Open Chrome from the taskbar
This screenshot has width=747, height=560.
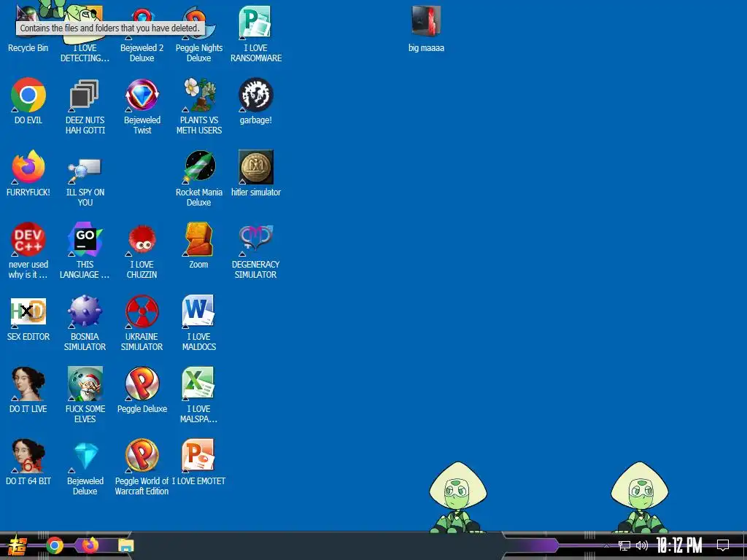click(x=55, y=545)
